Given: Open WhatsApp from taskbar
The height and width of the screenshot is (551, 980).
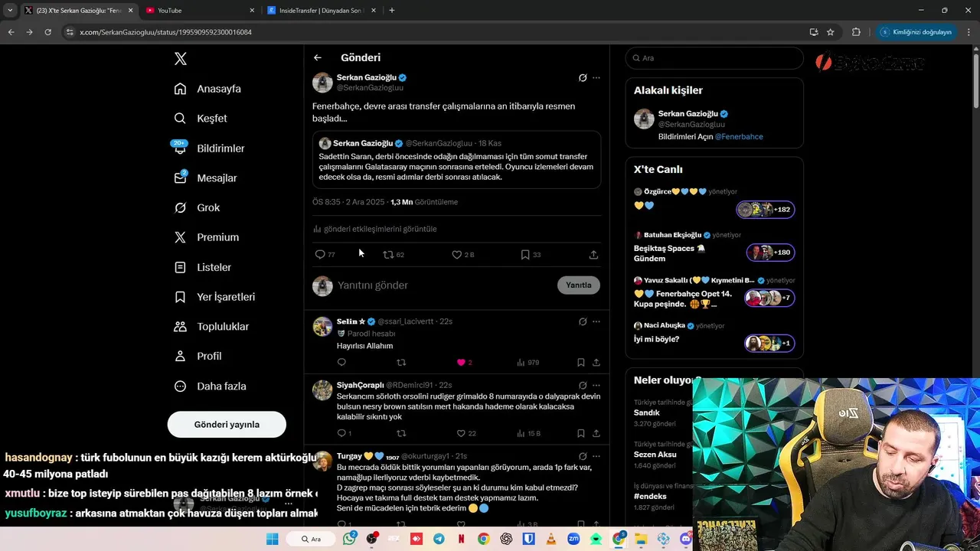Looking at the screenshot, I should tap(350, 539).
